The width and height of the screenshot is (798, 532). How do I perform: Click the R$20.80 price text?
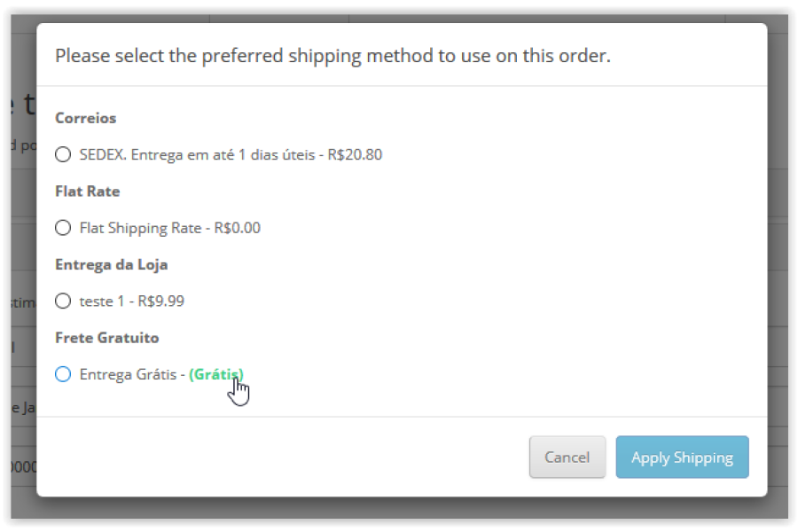click(x=355, y=154)
